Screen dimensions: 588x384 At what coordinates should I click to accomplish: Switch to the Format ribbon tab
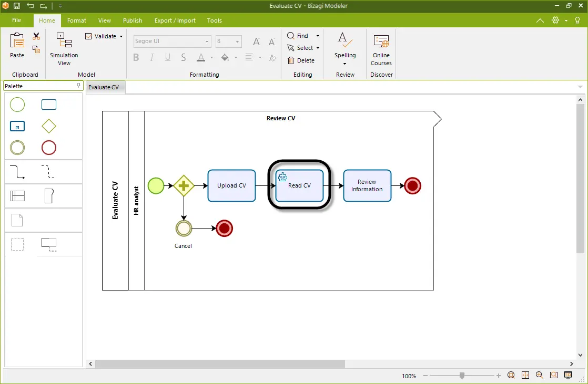click(76, 20)
